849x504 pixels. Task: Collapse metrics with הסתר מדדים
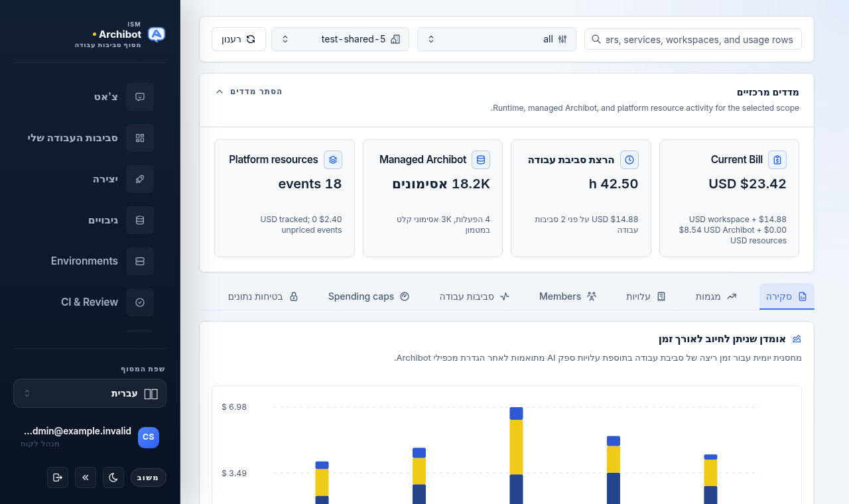[x=249, y=92]
